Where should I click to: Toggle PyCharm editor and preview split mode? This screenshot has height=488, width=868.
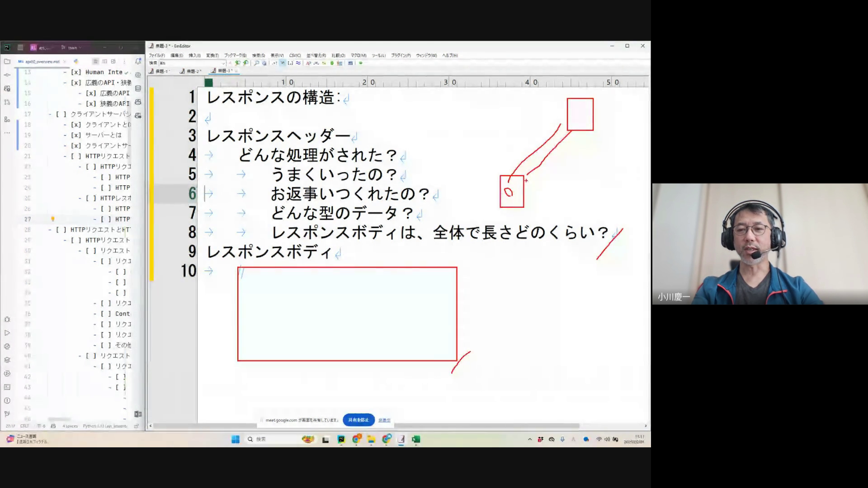click(x=104, y=61)
